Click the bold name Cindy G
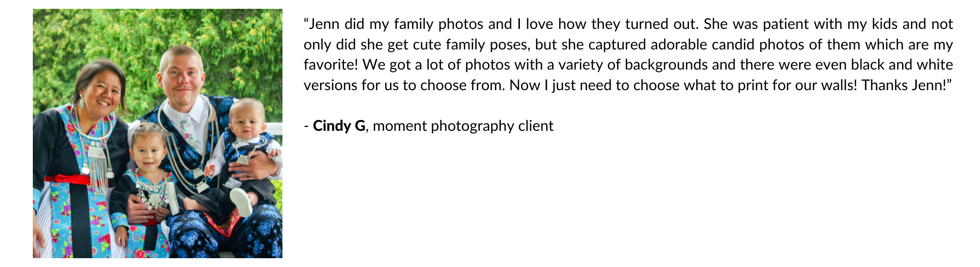980x267 pixels. (339, 126)
